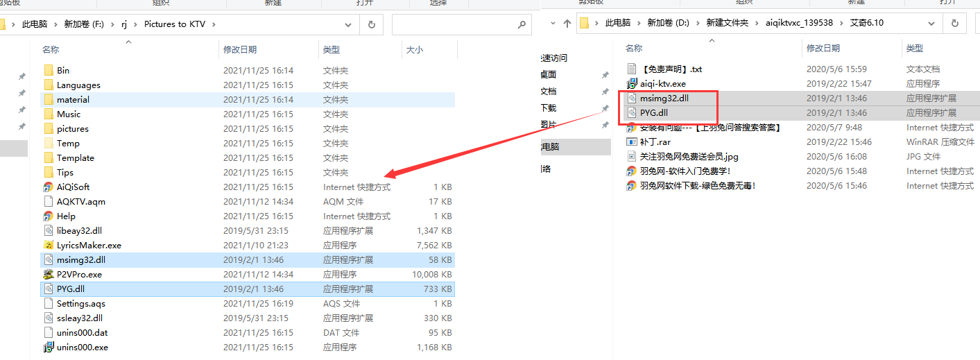The width and height of the screenshot is (980, 360).
Task: Expand the Pictures to KTV breadcrumb chevron
Action: point(214,24)
